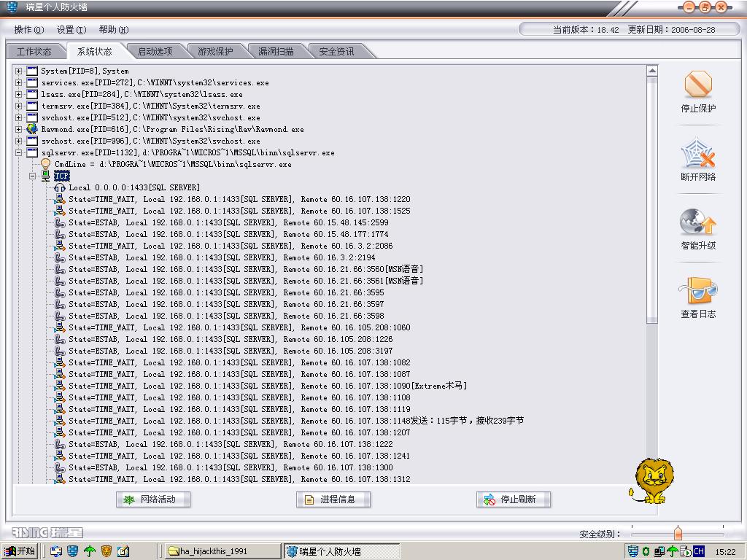Expand the termsrv.exe tree node
This screenshot has width=747, height=560.
pos(18,106)
